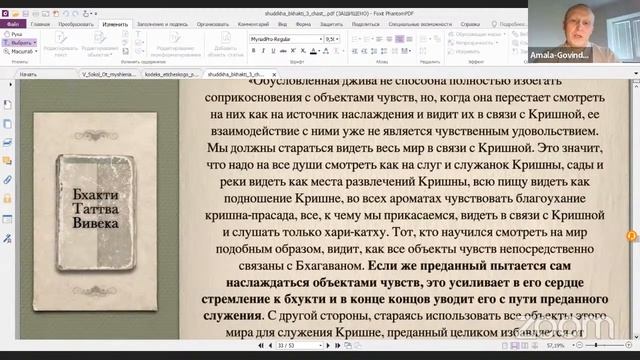Close the shuddha_bhakti_3 document tab
Viewport: 640px width, 360px height.
(274, 75)
